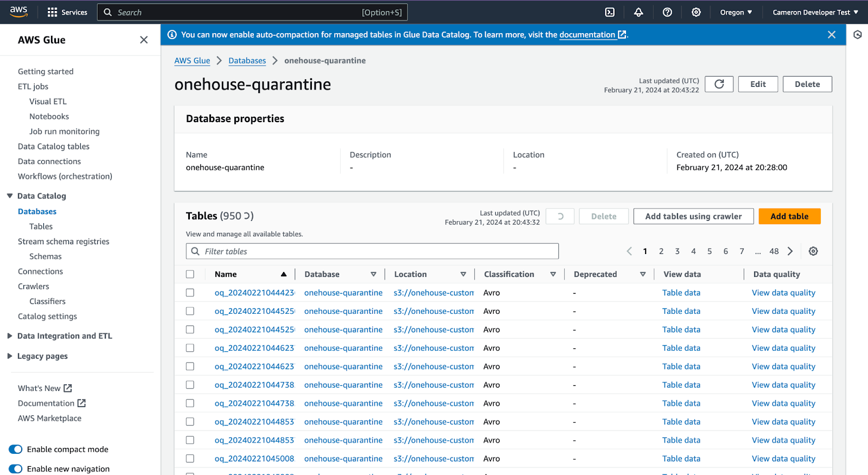The height and width of the screenshot is (475, 868).
Task: Expand Data Integration and ETL section
Action: (10, 336)
